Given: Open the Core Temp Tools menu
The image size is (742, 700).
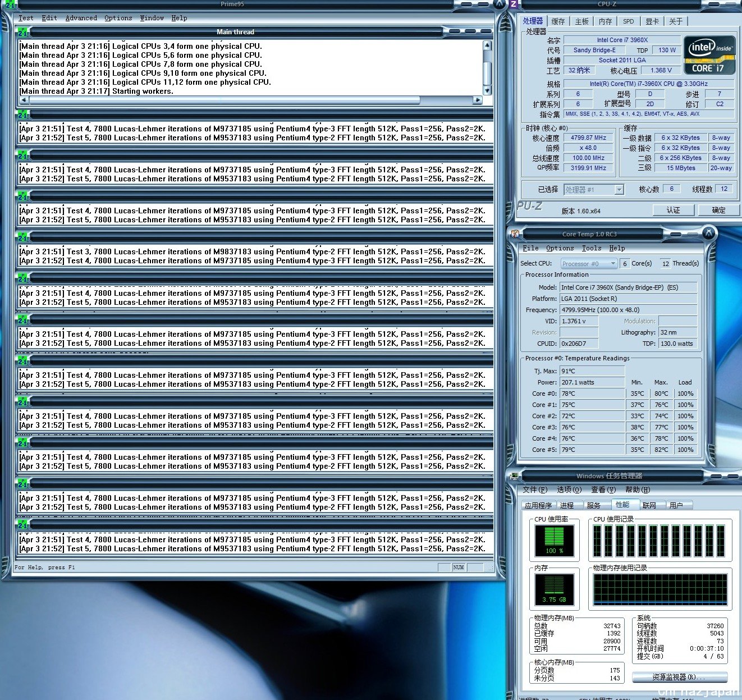Looking at the screenshot, I should pos(592,248).
